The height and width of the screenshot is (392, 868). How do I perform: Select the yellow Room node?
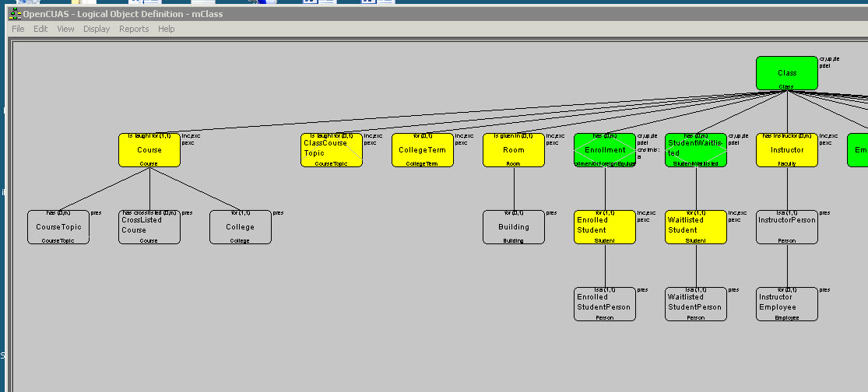point(514,150)
